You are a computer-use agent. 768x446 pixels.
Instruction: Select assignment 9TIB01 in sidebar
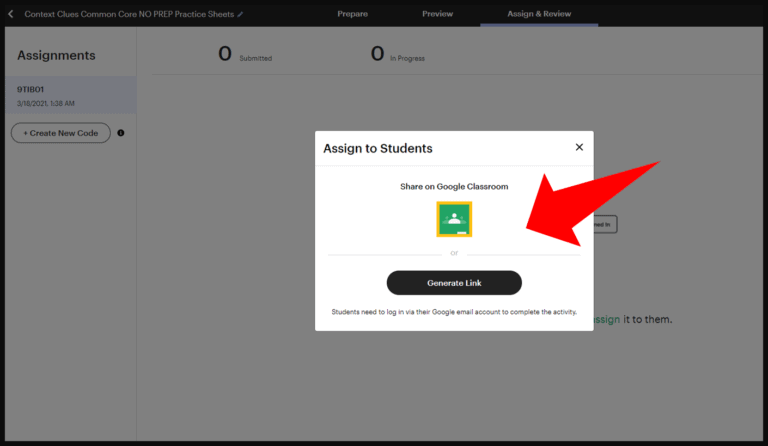(71, 95)
